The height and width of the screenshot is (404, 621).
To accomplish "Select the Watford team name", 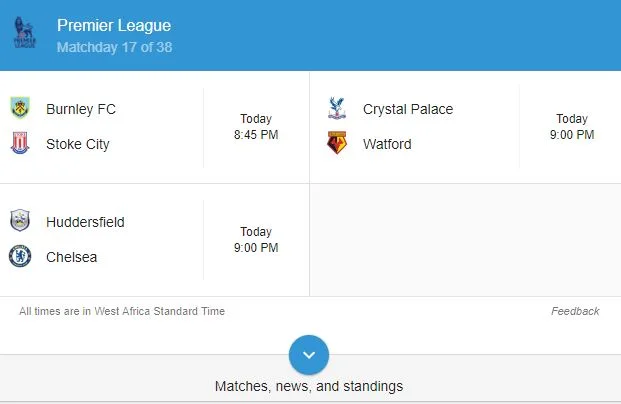I will pyautogui.click(x=387, y=144).
